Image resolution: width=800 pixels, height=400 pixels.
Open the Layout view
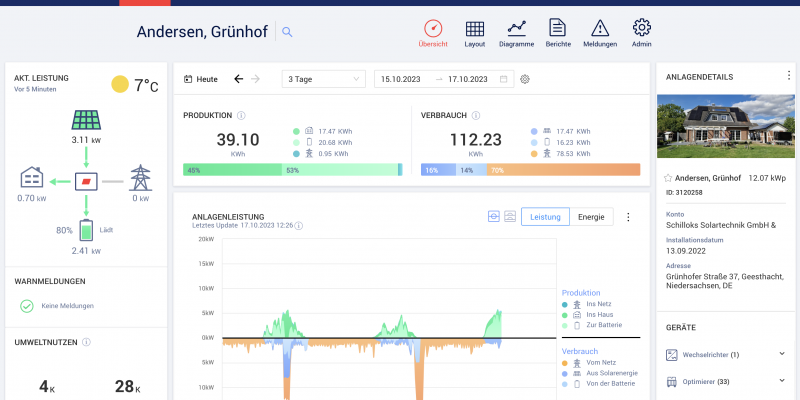click(475, 30)
